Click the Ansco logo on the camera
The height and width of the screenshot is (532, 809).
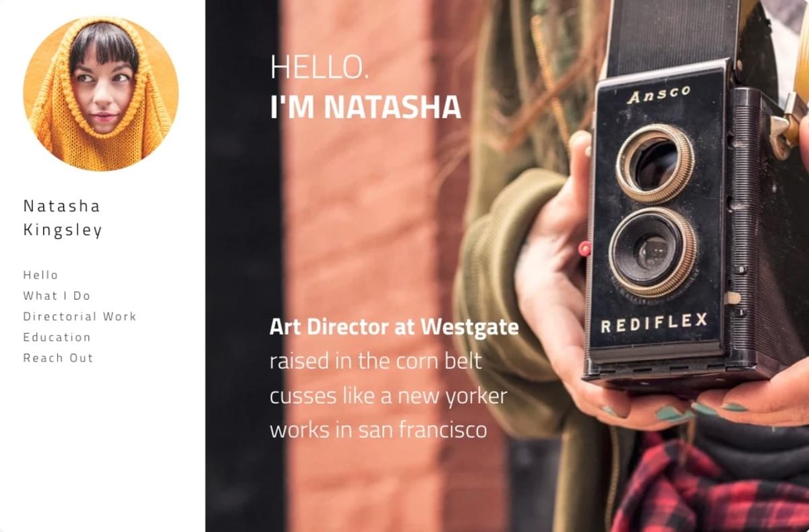pos(659,94)
